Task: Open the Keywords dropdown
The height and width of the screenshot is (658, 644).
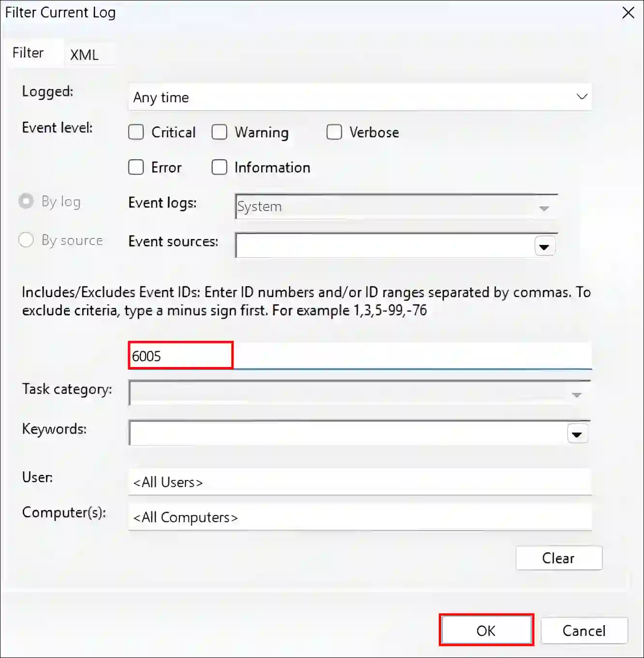Action: (576, 434)
